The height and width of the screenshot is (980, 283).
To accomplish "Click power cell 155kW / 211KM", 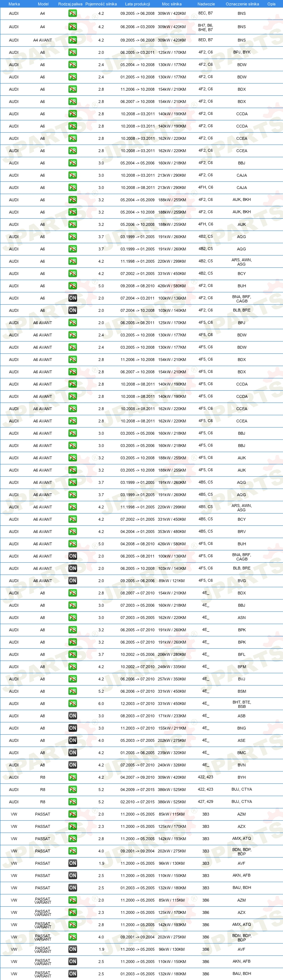I will [x=172, y=728].
